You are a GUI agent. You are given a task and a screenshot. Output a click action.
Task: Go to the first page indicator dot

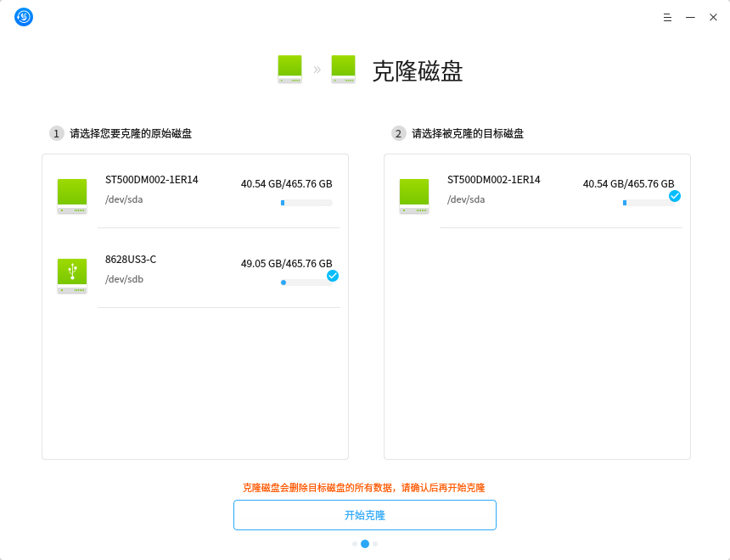coord(355,544)
